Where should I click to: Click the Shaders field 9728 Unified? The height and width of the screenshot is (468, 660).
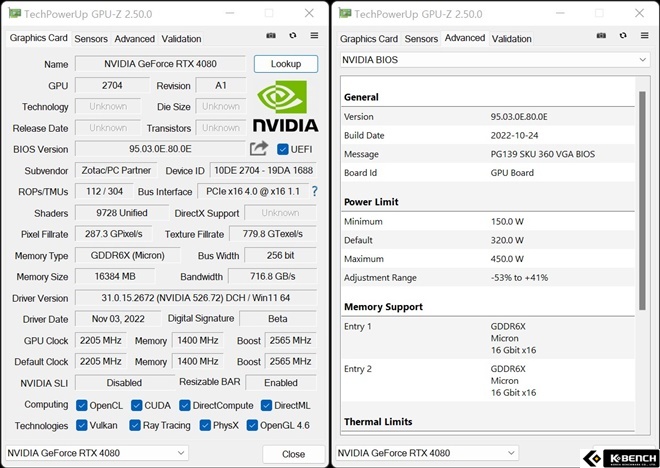point(122,213)
